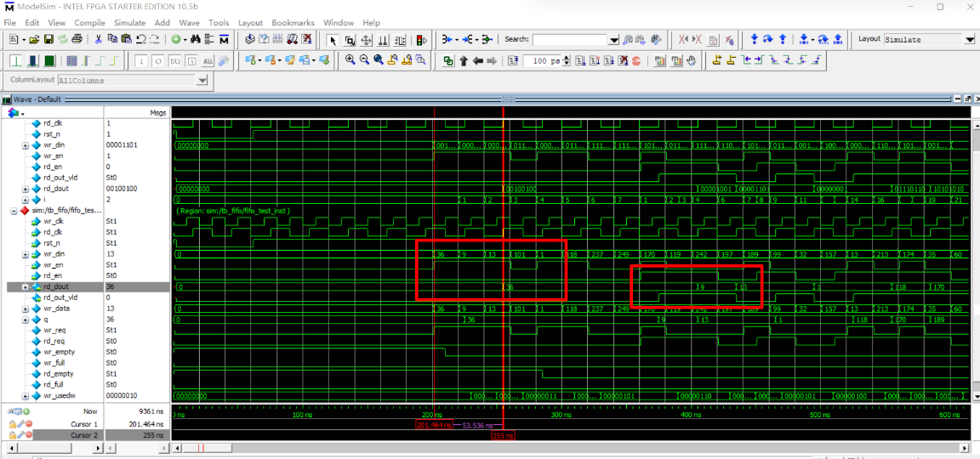The image size is (980, 459).
Task: Click the blue Step Into down-arrow icon
Action: [755, 39]
